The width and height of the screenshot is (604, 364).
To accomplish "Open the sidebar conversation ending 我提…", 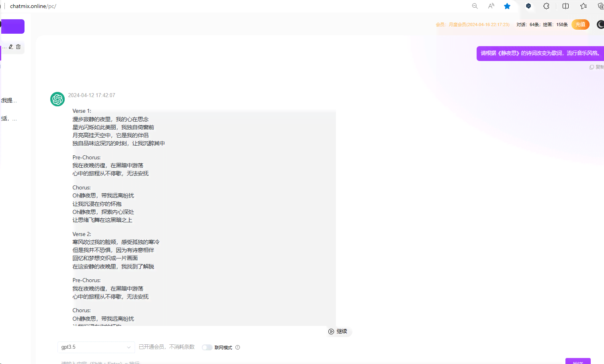I will coord(9,100).
